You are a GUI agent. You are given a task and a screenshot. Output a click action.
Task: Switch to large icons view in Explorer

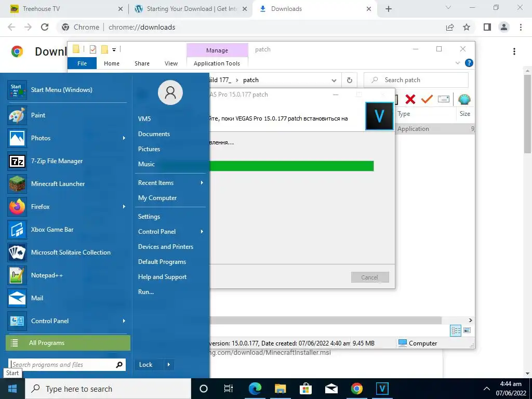click(467, 330)
